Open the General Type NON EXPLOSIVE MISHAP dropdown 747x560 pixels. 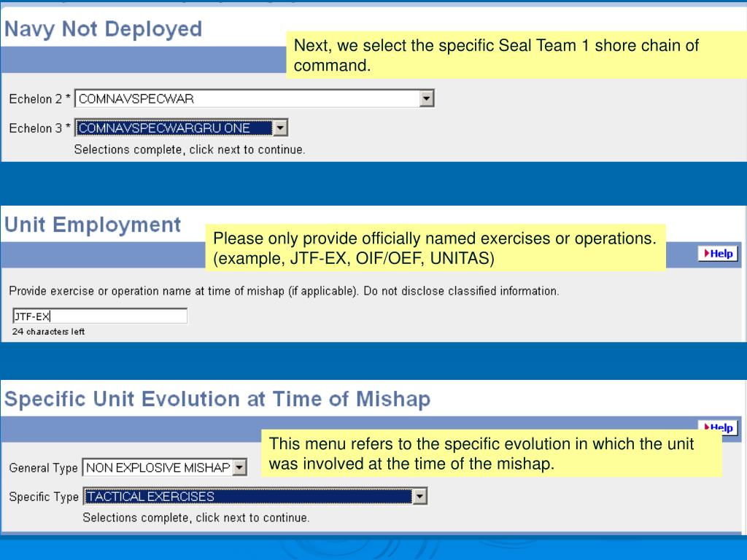(165, 467)
